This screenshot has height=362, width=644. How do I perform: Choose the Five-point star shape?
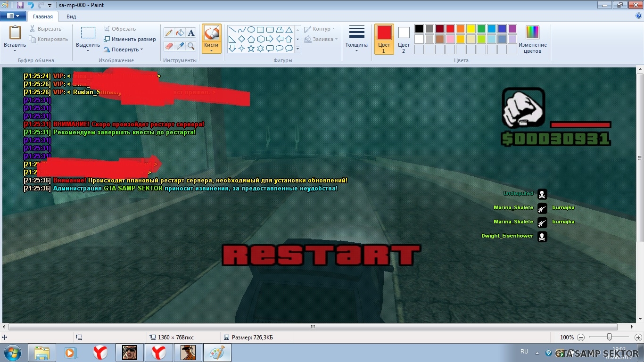pos(251,48)
